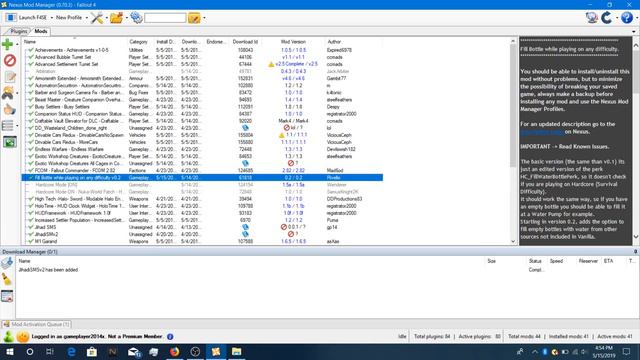Viewport: 640px width, 360px height.
Task: Open the Windows Start menu
Action: [9, 351]
